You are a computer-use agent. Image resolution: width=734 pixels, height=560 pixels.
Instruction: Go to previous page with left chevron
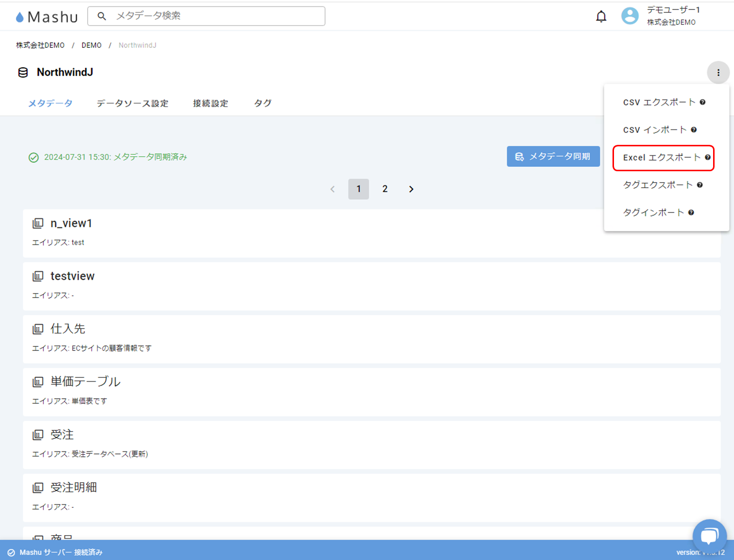(x=332, y=189)
